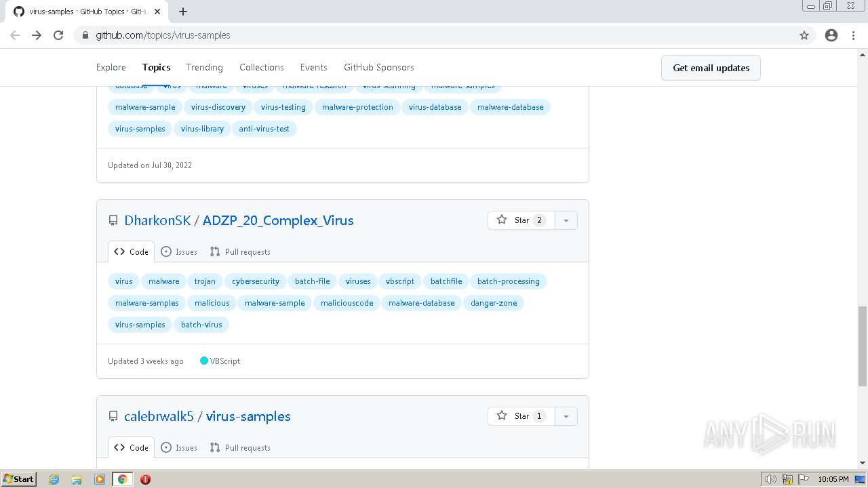The image size is (868, 488).
Task: Click the volume speaker tray icon
Action: click(x=770, y=479)
